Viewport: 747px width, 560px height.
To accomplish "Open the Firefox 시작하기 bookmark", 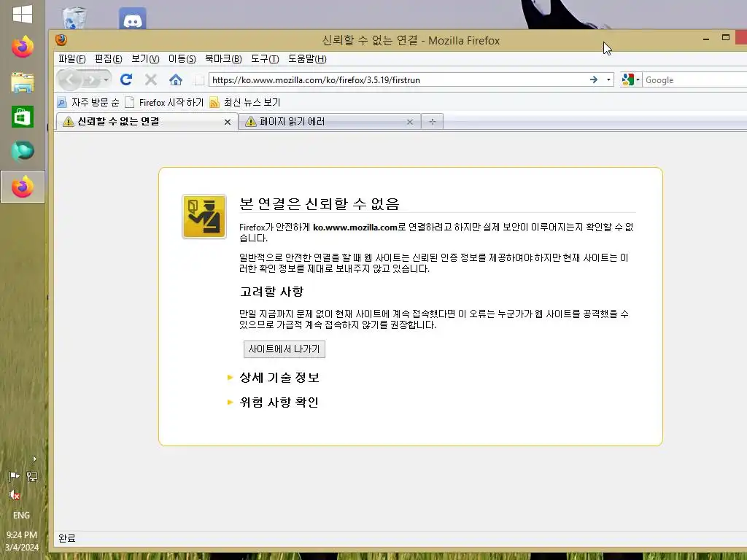I will (164, 102).
